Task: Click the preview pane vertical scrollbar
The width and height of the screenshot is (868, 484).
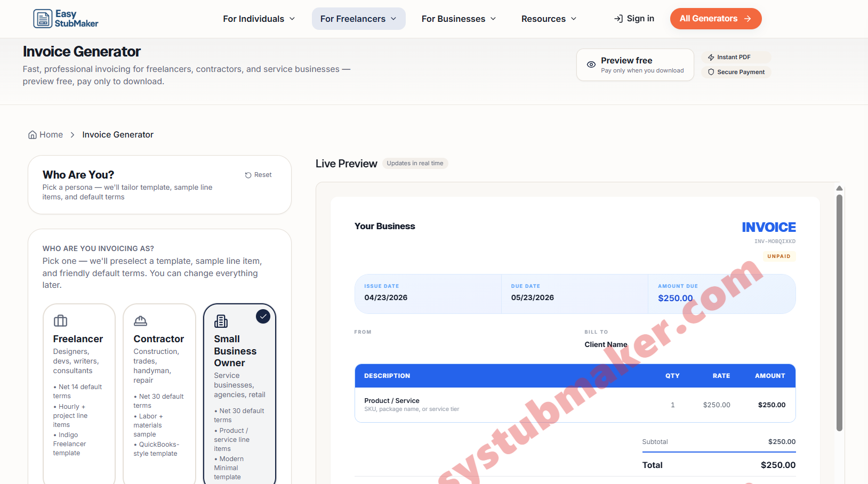Action: 839,312
